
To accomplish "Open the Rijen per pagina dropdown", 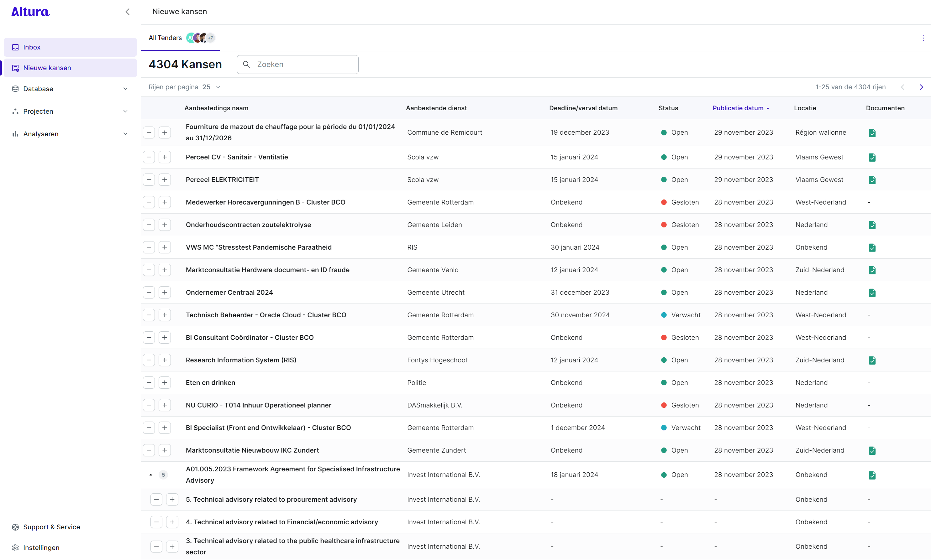I will pyautogui.click(x=212, y=87).
